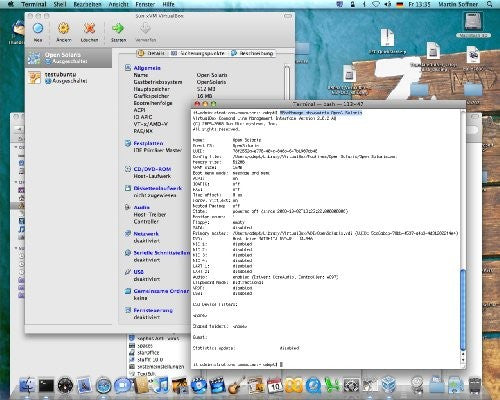This screenshot has width=500, height=400.
Task: Click the Gemeinsame Ordner settings link
Action: pyautogui.click(x=161, y=291)
